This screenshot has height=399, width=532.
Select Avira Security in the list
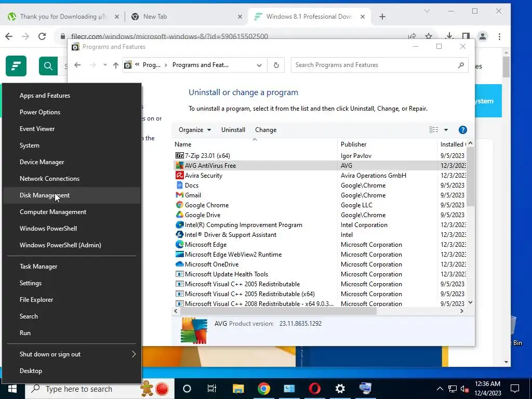pyautogui.click(x=320, y=176)
